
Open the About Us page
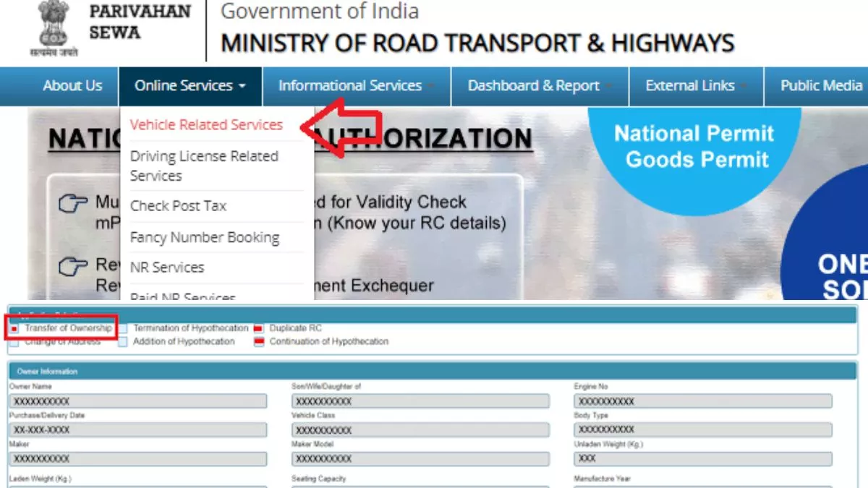coord(72,86)
